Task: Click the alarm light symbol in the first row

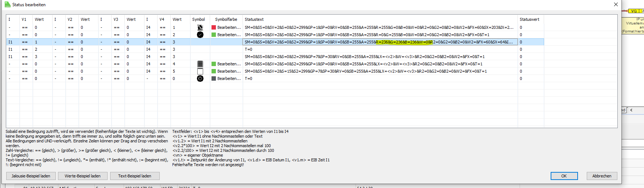Action: (200, 27)
